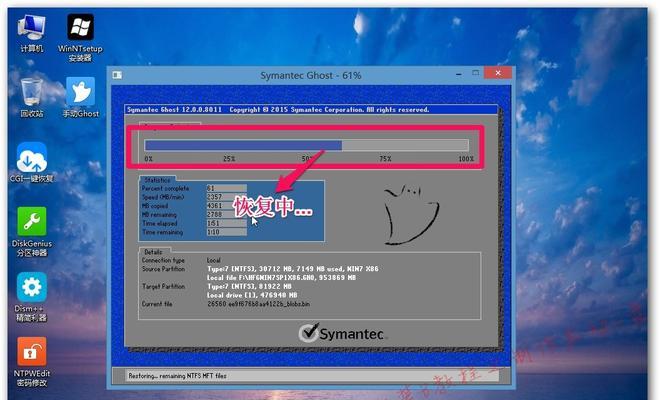Click the 25% progress scale label

click(229, 159)
